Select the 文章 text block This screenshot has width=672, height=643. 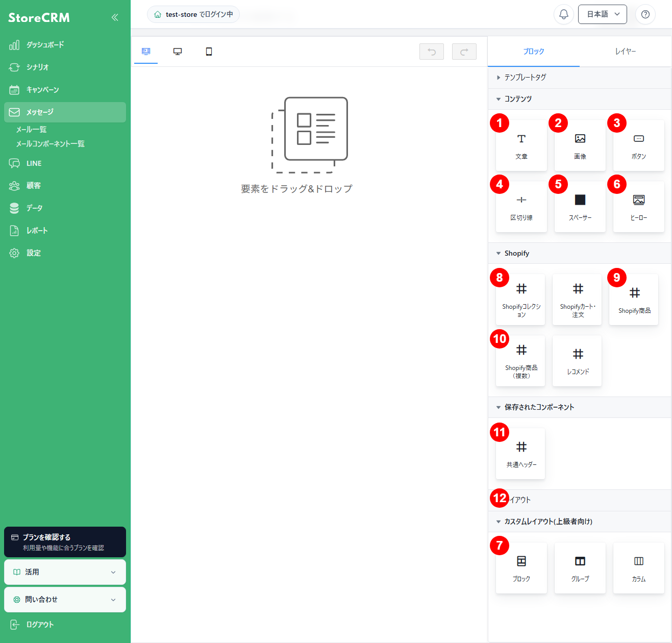click(x=521, y=145)
